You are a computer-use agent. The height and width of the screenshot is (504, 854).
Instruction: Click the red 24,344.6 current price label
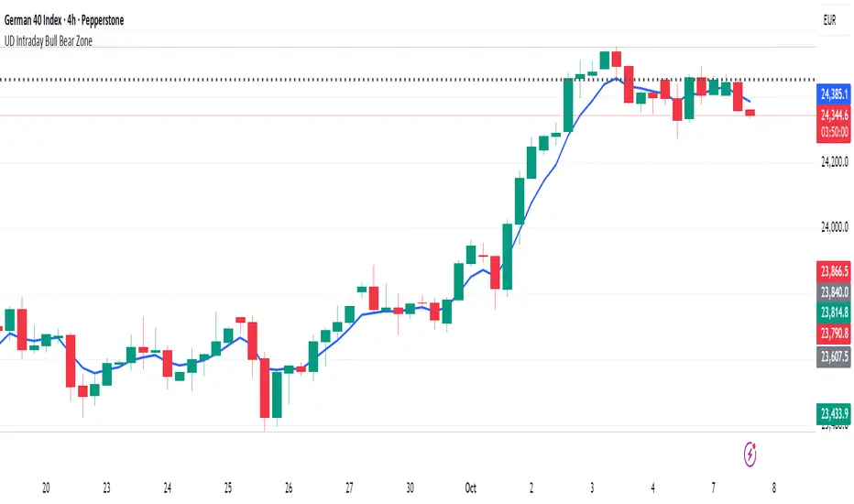[x=833, y=115]
